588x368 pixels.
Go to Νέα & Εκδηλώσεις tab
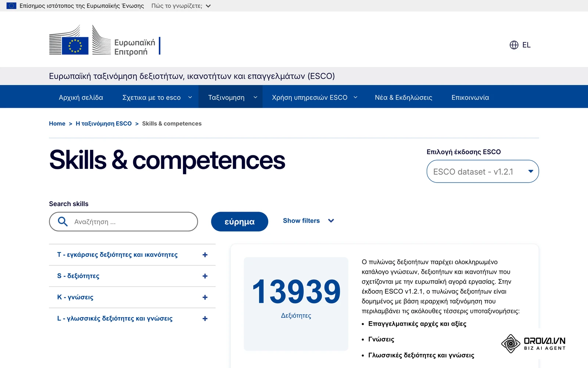pyautogui.click(x=404, y=97)
